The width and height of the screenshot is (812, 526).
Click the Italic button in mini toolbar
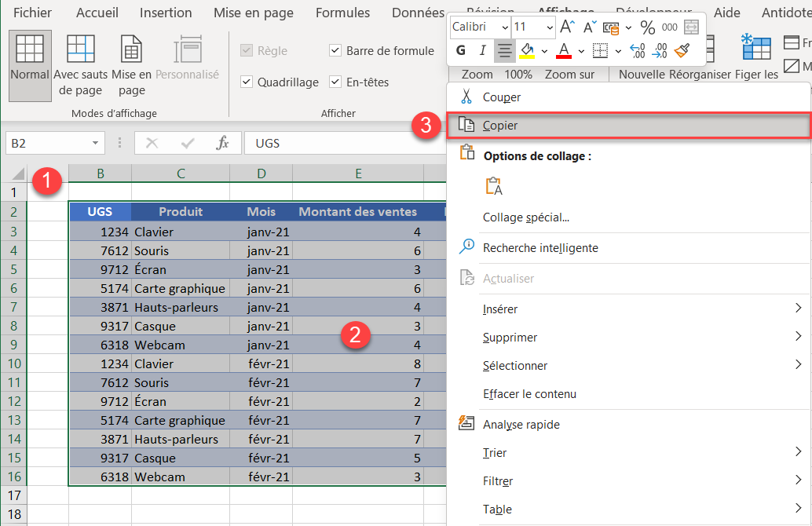click(482, 50)
